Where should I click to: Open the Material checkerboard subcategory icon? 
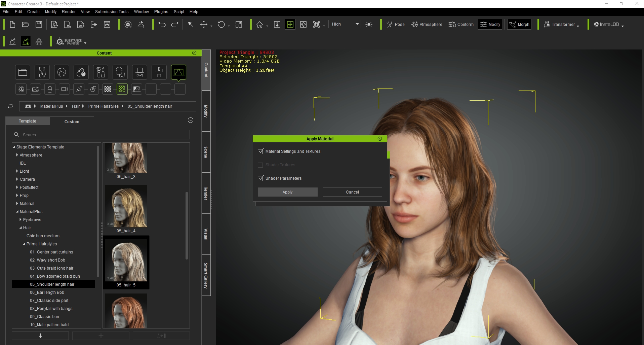click(x=108, y=89)
